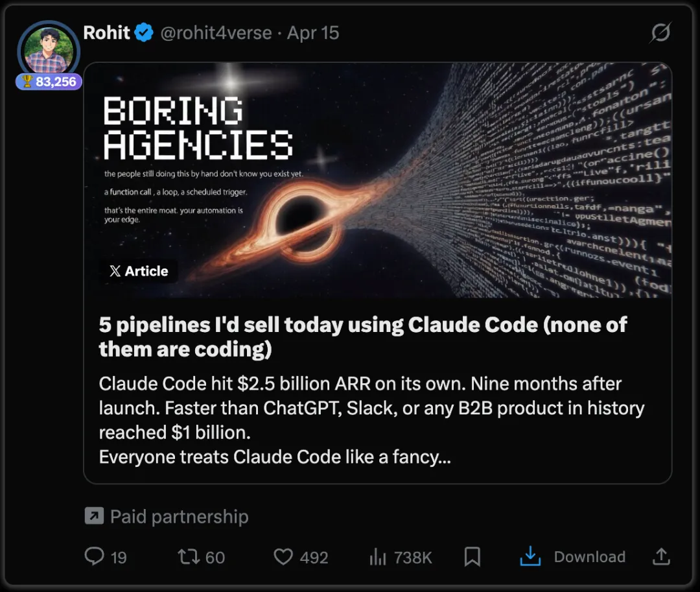Like the post with heart icon
The image size is (700, 592).
(x=283, y=557)
